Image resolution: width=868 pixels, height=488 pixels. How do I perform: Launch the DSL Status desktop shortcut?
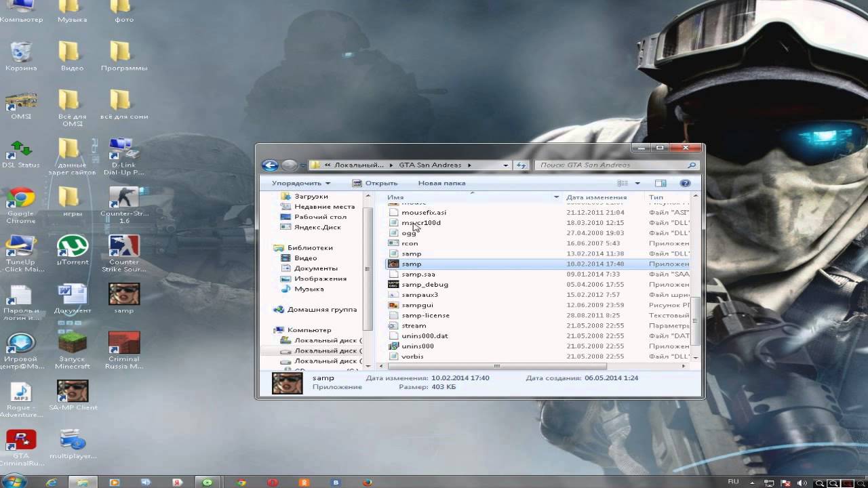(21, 154)
